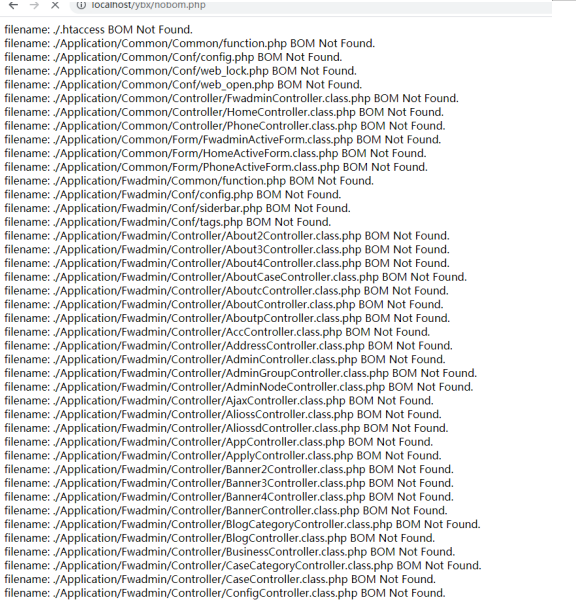Click the ConfigController.class.php line
577x603 pixels.
(225, 593)
